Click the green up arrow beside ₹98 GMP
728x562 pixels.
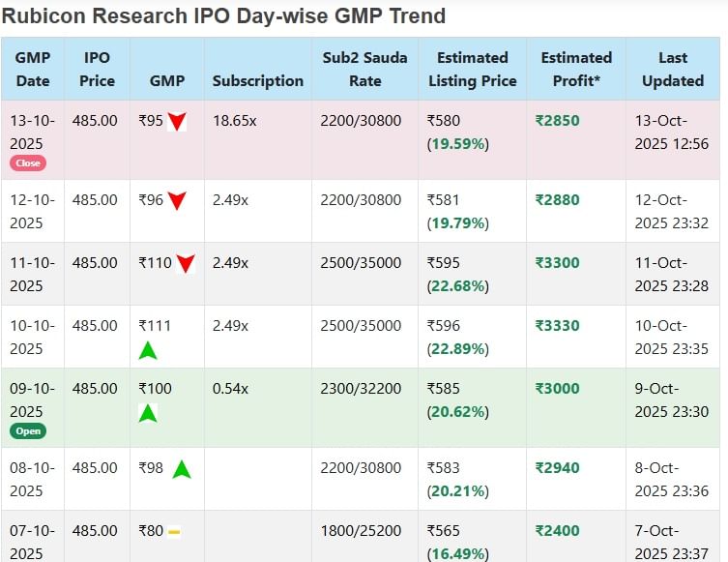click(181, 470)
